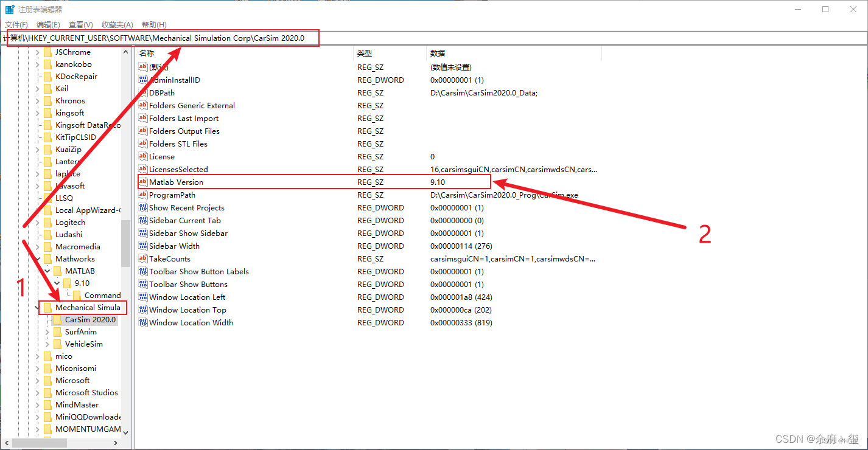Select the CarSim 2020.0 key
This screenshot has width=868, height=450.
(x=90, y=319)
